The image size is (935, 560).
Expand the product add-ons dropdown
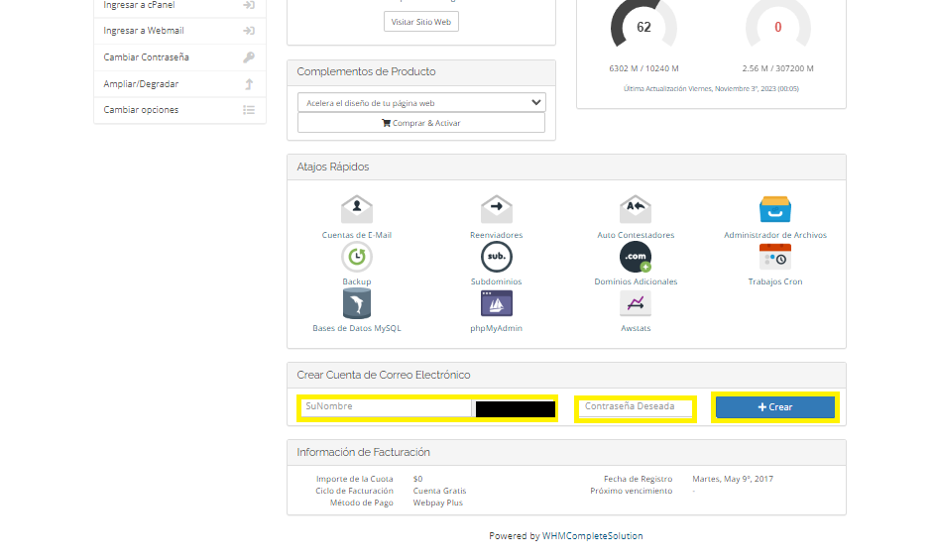pos(420,102)
